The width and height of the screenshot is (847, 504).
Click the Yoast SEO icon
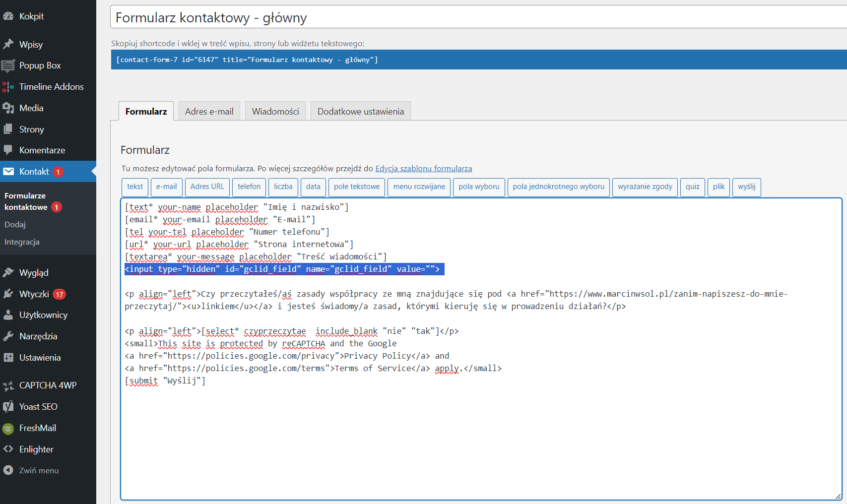click(x=8, y=407)
